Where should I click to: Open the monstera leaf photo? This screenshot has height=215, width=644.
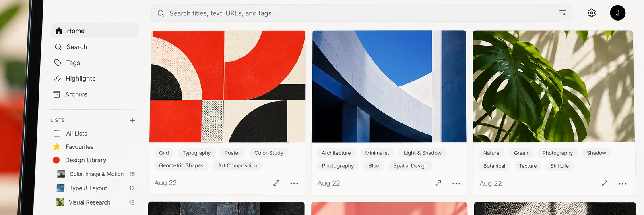click(x=553, y=86)
